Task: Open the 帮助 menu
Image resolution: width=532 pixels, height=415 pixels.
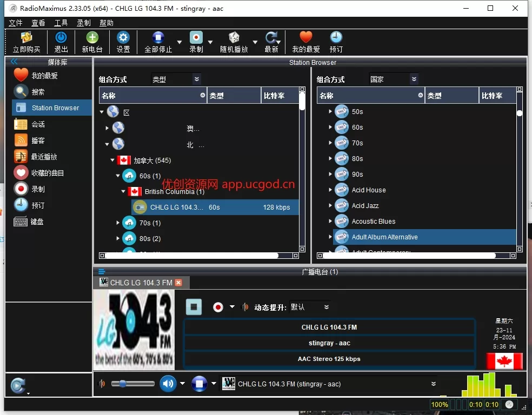Action: (x=106, y=23)
